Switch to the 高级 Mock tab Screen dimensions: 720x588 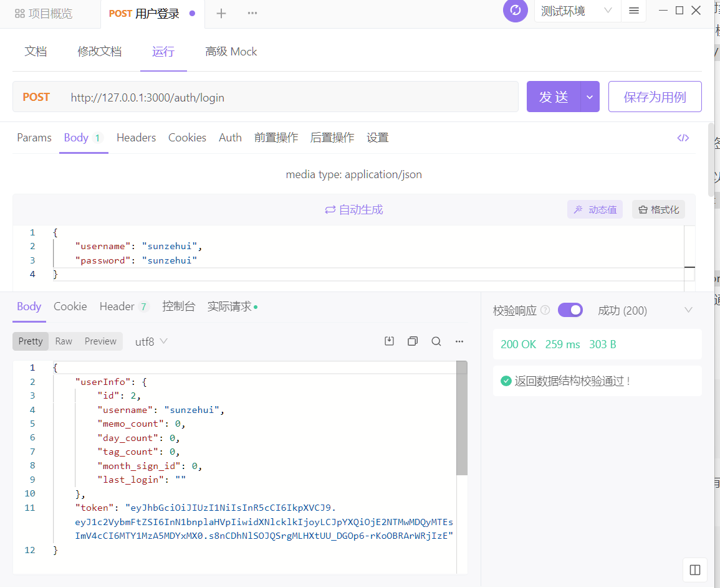(x=231, y=52)
